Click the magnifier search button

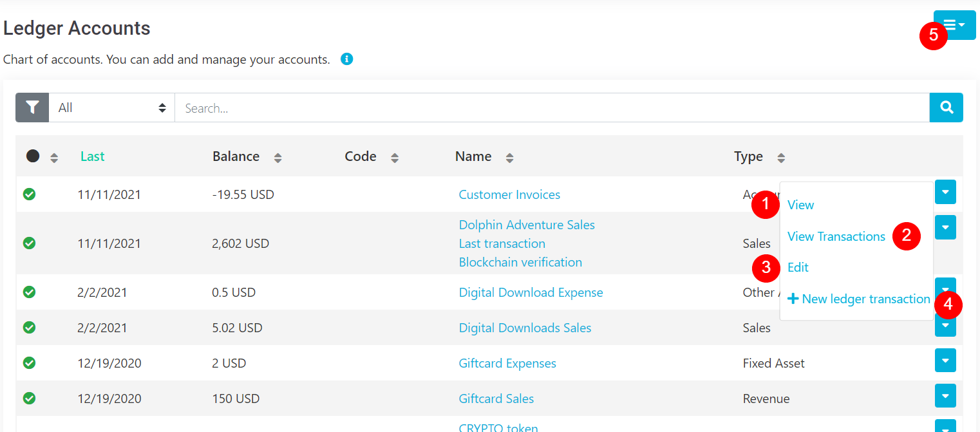coord(946,108)
